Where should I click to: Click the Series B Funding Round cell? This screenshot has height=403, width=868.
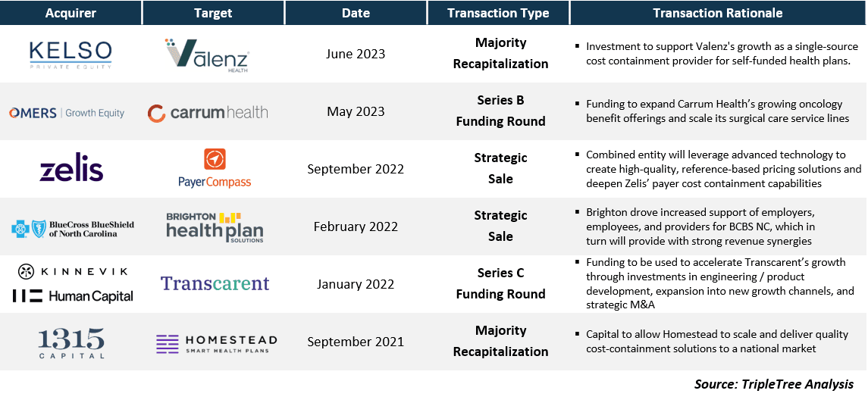[x=500, y=111]
